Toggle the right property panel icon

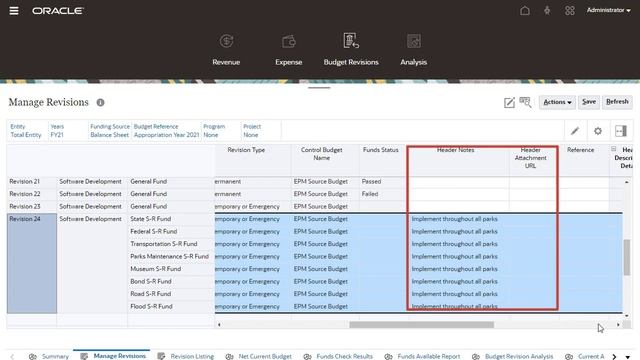point(621,131)
